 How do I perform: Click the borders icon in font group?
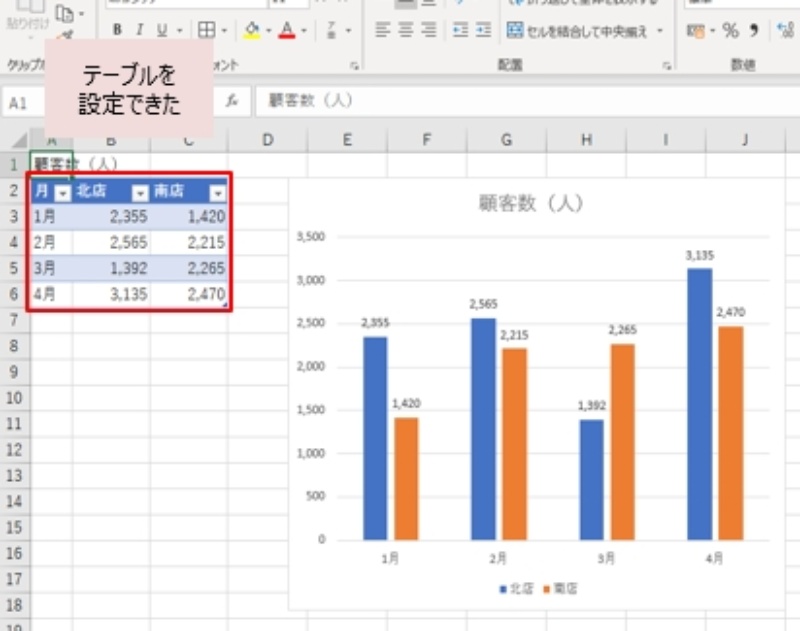coord(205,30)
